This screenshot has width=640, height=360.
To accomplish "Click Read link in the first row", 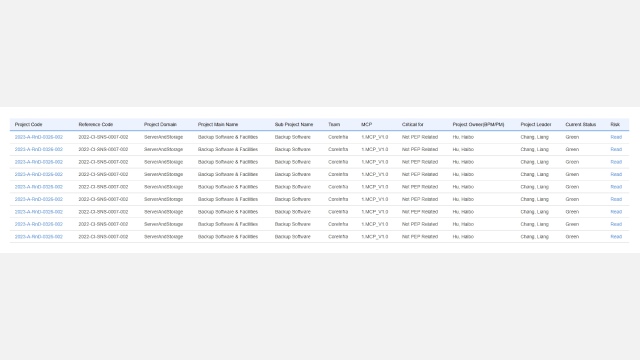I will [616, 137].
